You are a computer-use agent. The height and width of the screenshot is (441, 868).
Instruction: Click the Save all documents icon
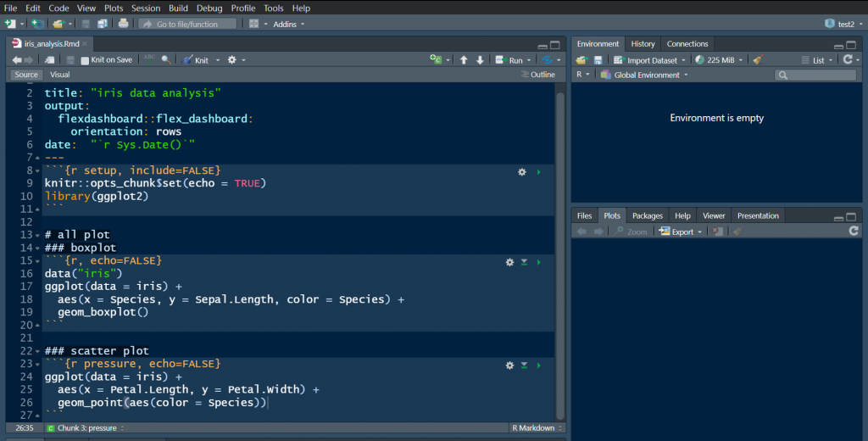pyautogui.click(x=103, y=24)
